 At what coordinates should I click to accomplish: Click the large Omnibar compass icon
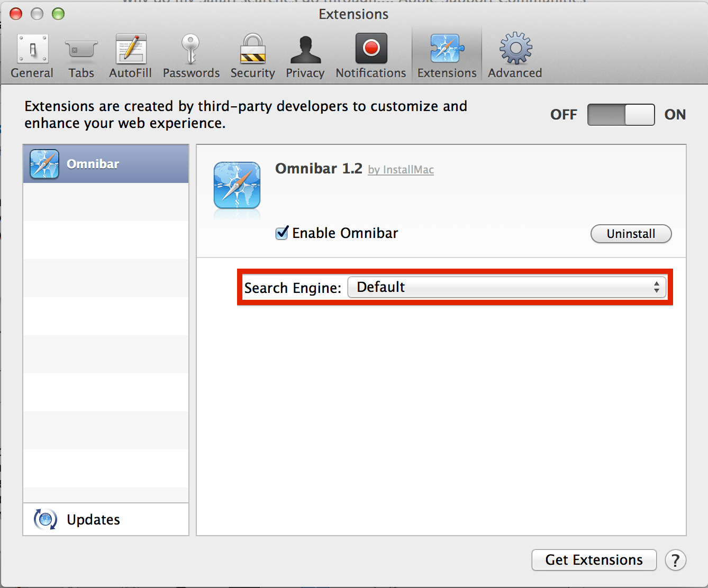coord(237,186)
